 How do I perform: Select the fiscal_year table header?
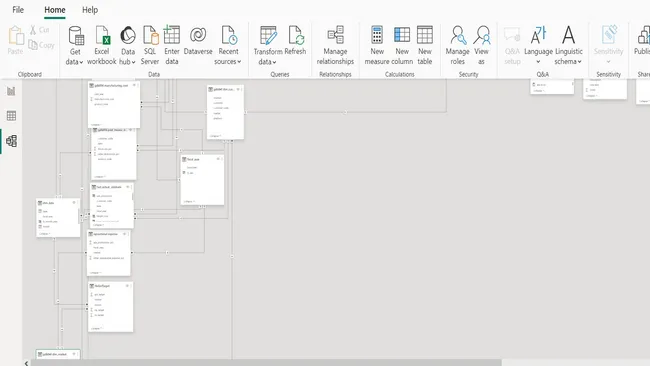(x=202, y=159)
